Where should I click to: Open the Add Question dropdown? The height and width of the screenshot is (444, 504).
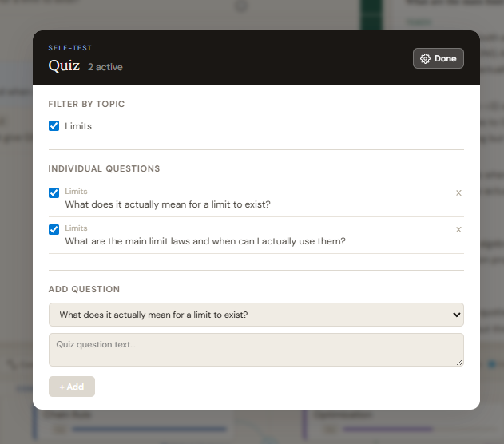[256, 315]
